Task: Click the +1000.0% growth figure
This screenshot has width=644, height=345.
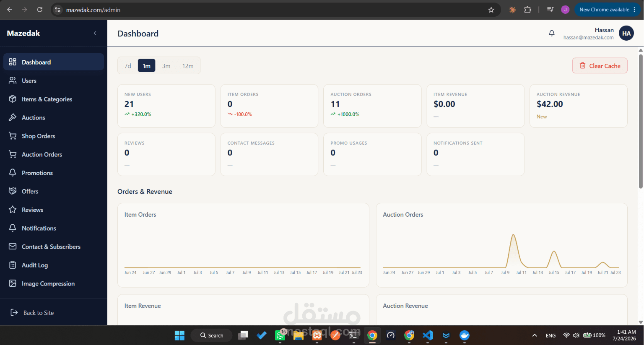Action: pos(348,114)
